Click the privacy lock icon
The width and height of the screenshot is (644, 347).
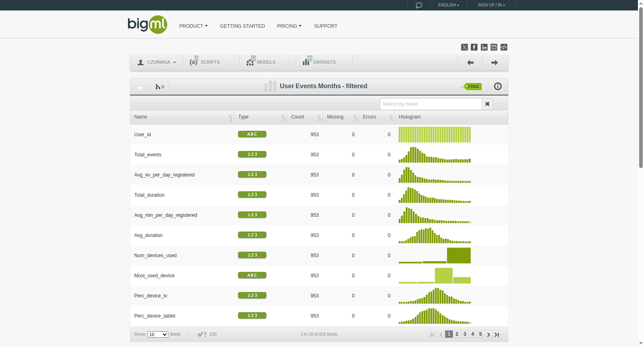pyautogui.click(x=140, y=86)
